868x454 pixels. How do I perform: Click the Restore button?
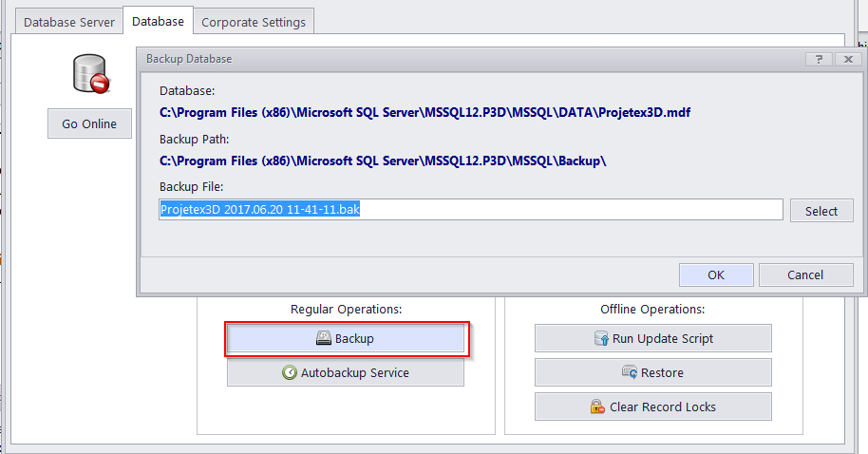653,372
